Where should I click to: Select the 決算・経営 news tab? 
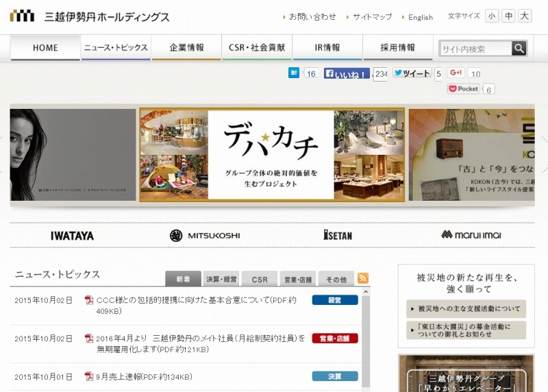(221, 279)
